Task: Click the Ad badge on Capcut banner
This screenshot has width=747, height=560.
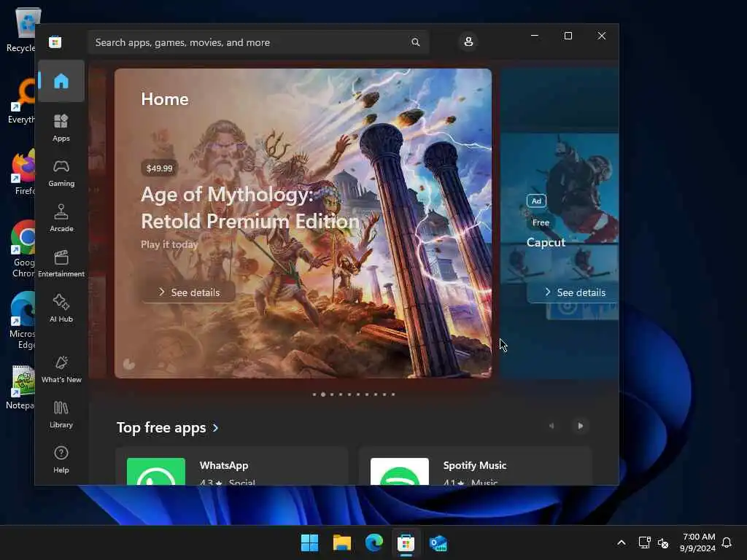Action: (x=536, y=201)
